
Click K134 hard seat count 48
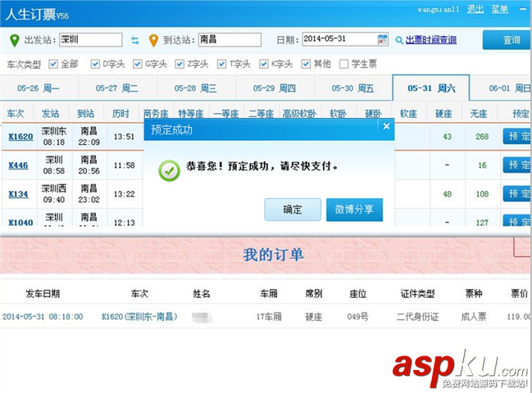pyautogui.click(x=448, y=194)
